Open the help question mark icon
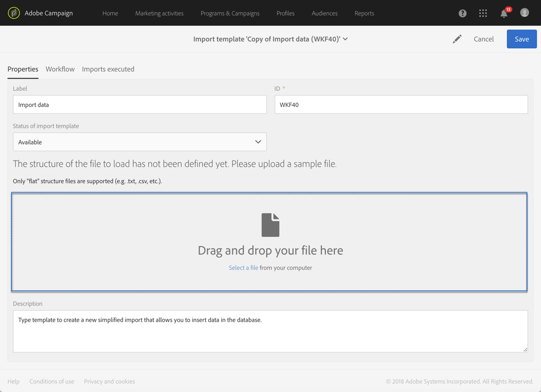The image size is (541, 392). tap(462, 13)
